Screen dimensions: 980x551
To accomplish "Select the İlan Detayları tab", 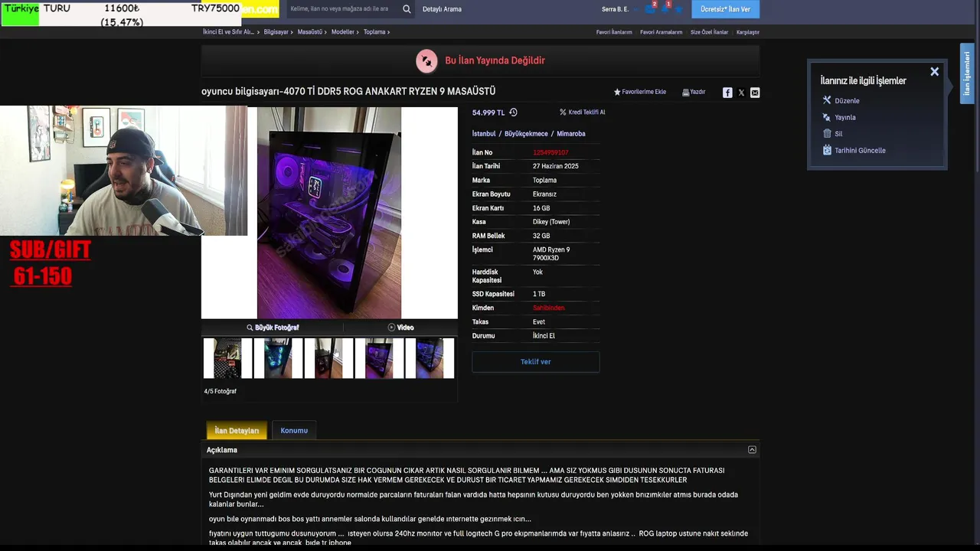I will coord(237,431).
